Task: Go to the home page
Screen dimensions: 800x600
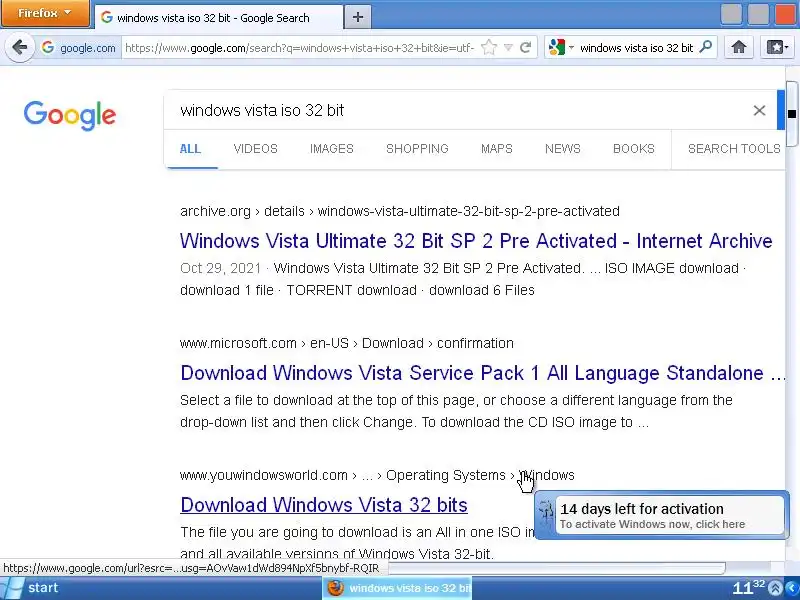Action: pos(739,47)
